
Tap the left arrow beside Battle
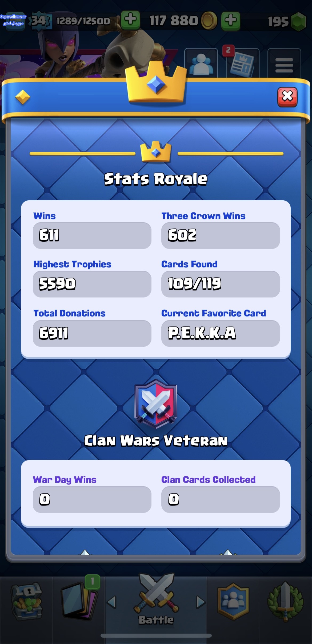tap(111, 602)
